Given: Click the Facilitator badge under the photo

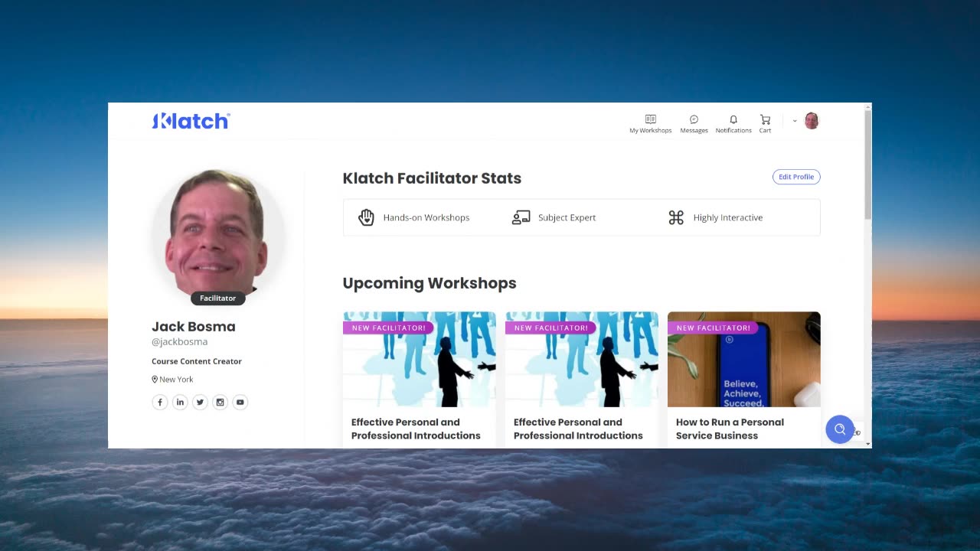Looking at the screenshot, I should pyautogui.click(x=218, y=298).
